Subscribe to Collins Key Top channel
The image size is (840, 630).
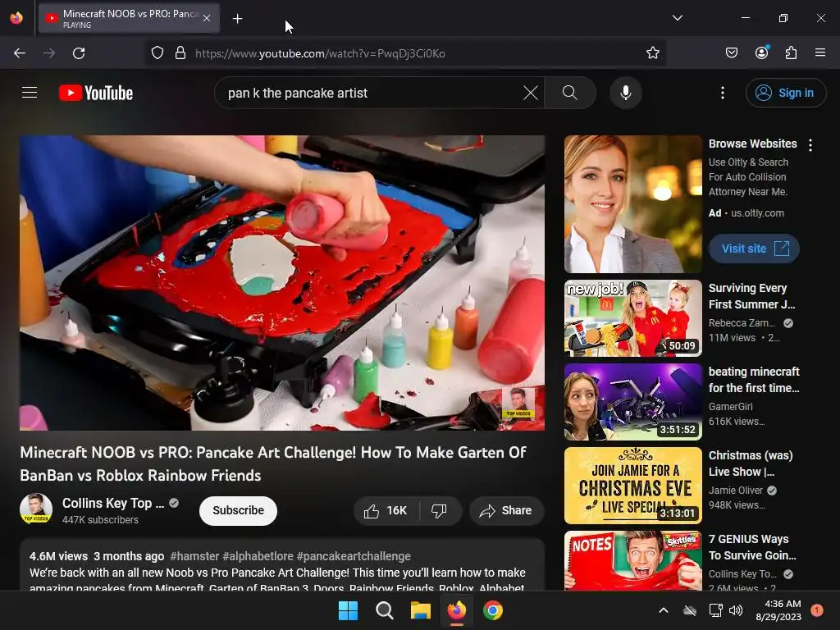point(238,510)
